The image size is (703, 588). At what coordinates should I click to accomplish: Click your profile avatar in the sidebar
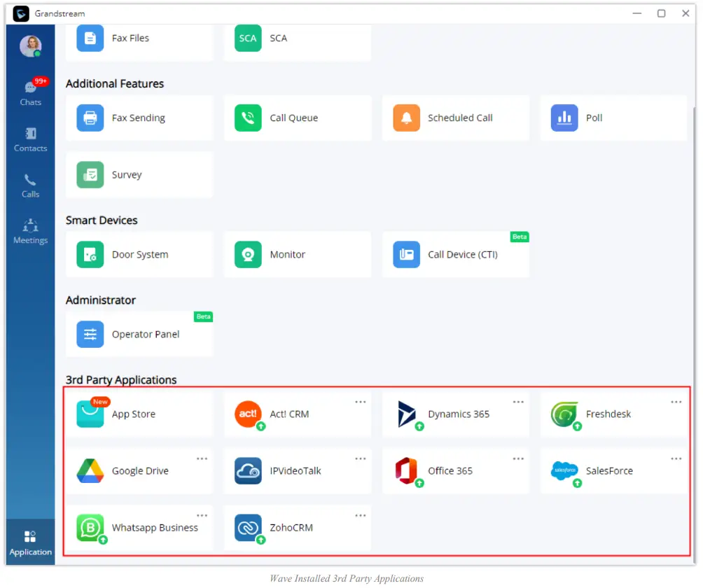(x=29, y=46)
